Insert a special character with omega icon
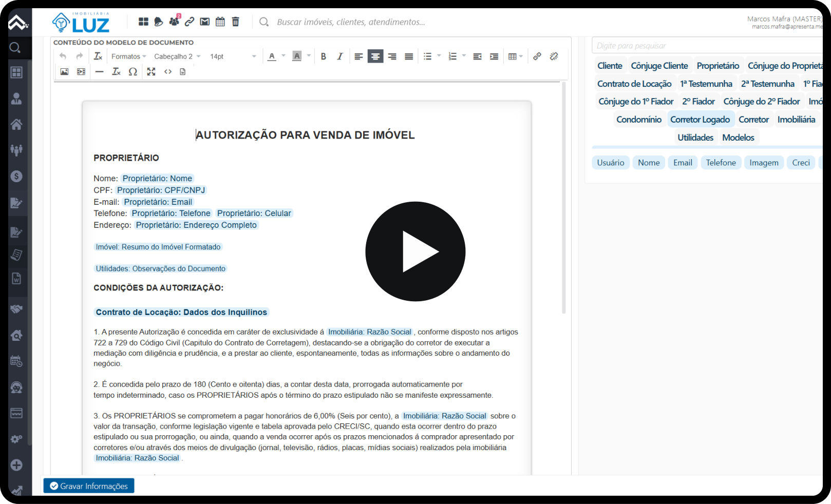 click(x=133, y=72)
